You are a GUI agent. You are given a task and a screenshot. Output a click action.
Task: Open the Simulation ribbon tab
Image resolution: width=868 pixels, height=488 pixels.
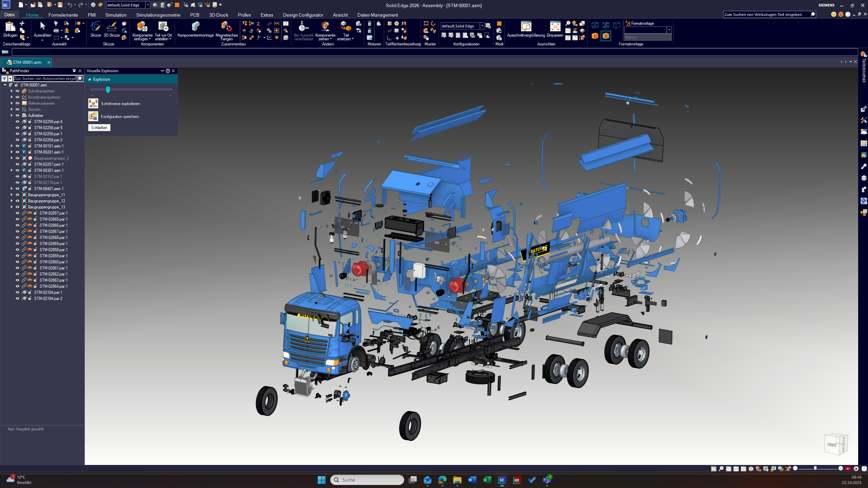116,15
